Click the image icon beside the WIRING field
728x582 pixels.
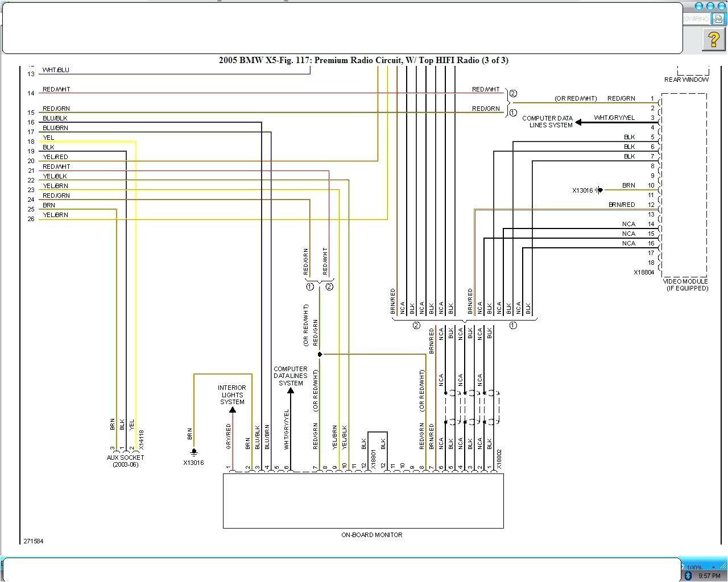pyautogui.click(x=718, y=18)
